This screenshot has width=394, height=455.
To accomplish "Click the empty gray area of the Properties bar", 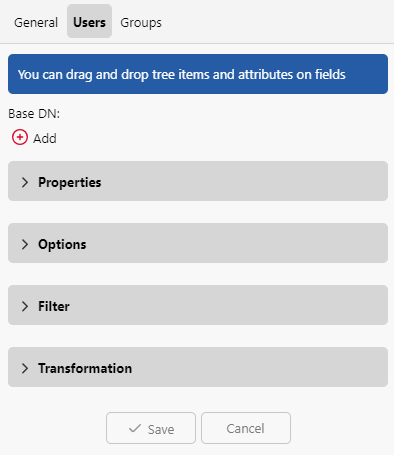I will [243, 181].
